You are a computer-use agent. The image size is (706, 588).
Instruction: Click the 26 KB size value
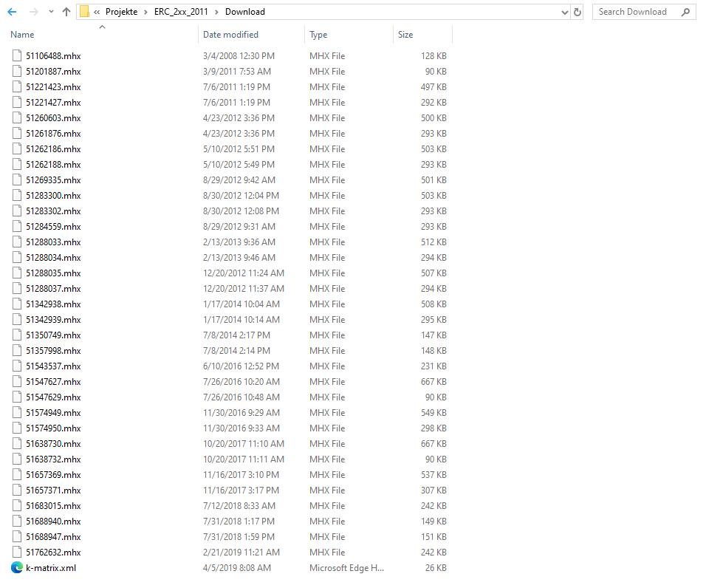click(436, 568)
